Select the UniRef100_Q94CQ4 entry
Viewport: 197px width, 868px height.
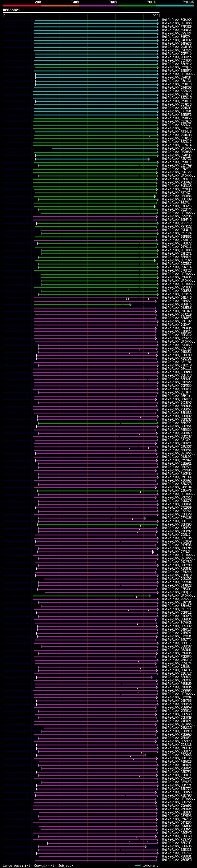177,78
